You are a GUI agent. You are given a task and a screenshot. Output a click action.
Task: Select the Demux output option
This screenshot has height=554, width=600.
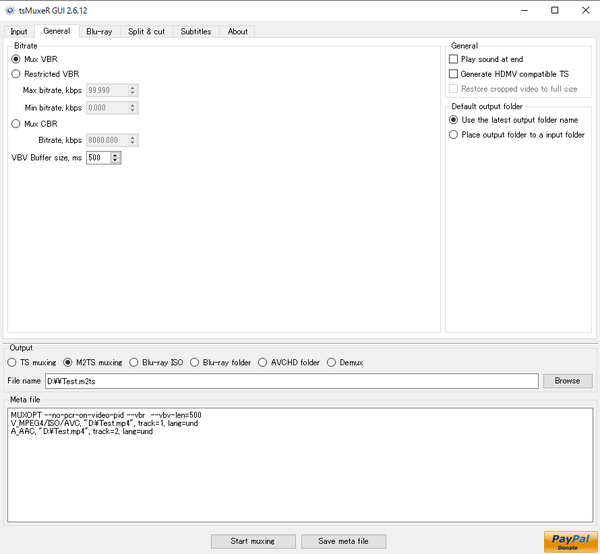click(x=345, y=362)
